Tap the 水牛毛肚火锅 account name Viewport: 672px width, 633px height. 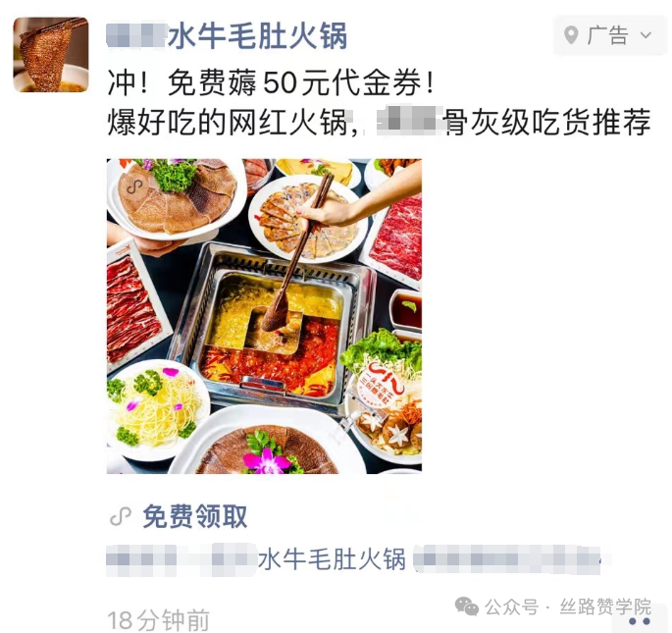tap(227, 36)
